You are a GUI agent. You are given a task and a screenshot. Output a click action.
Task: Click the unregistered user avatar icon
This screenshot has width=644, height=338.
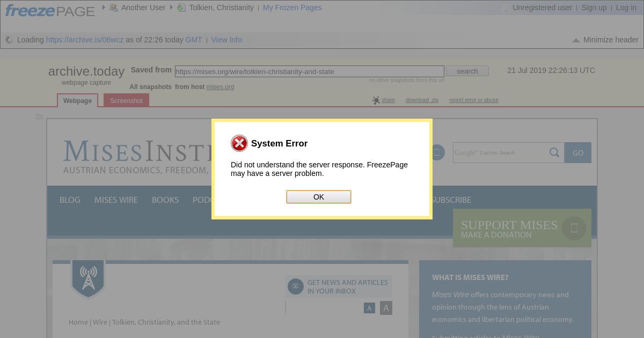tap(505, 8)
